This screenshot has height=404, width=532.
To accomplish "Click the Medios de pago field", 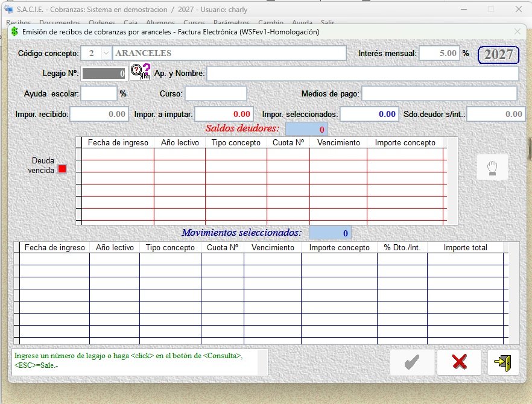I will [x=439, y=93].
